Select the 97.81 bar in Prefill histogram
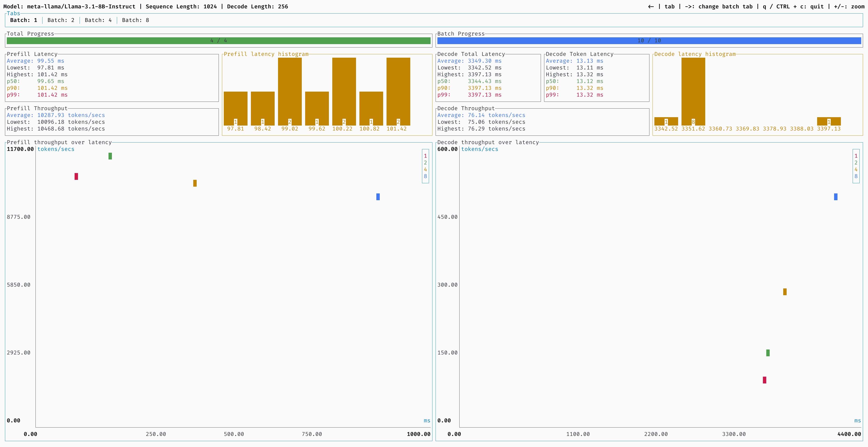 tap(236, 109)
